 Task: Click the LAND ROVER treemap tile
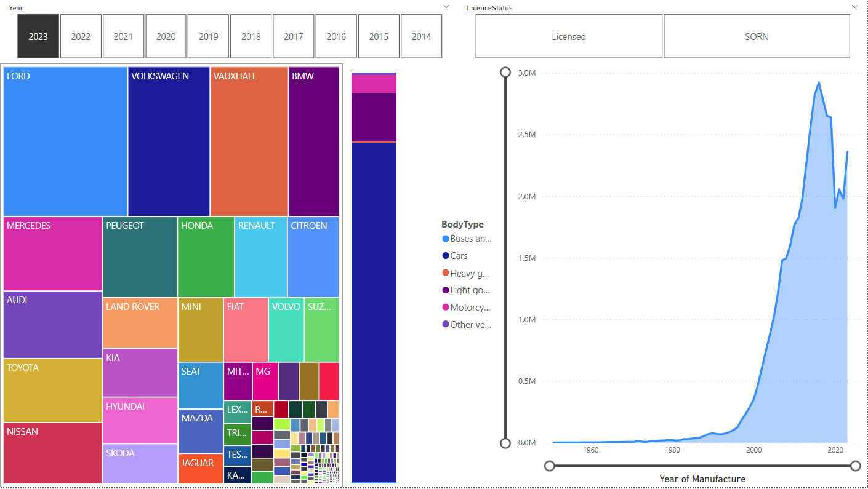point(140,323)
